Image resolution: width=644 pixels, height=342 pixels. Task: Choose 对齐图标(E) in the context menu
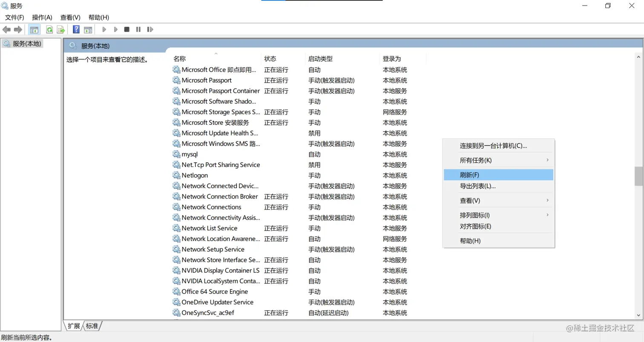tap(498, 226)
